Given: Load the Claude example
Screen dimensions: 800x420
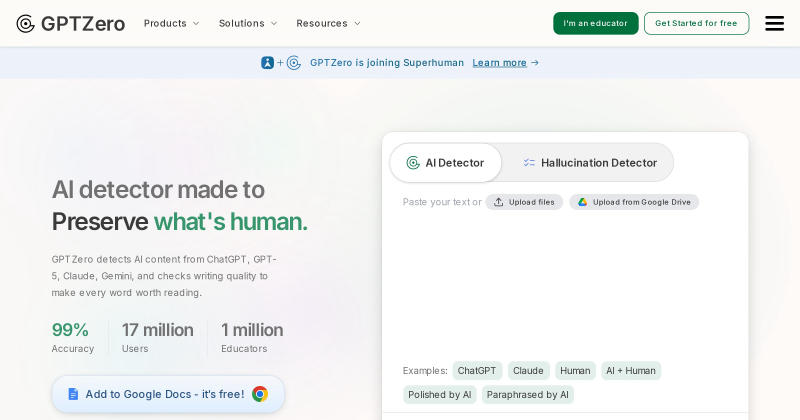Looking at the screenshot, I should pos(528,370).
